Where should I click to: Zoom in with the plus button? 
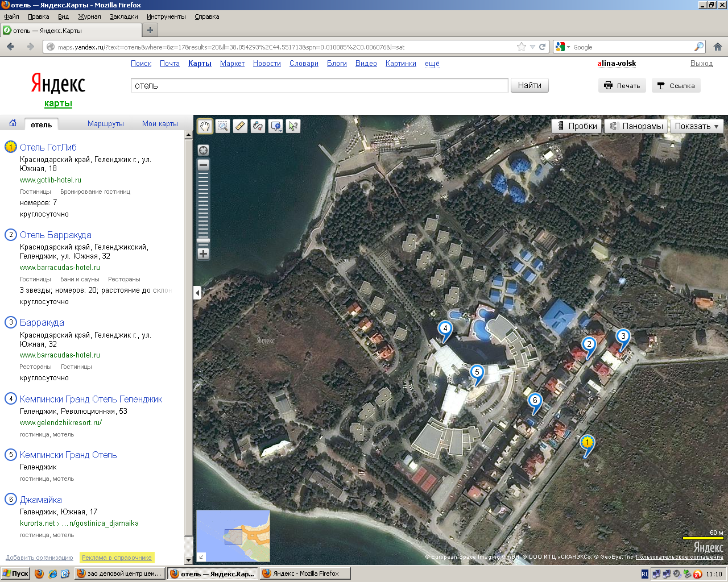coord(203,254)
